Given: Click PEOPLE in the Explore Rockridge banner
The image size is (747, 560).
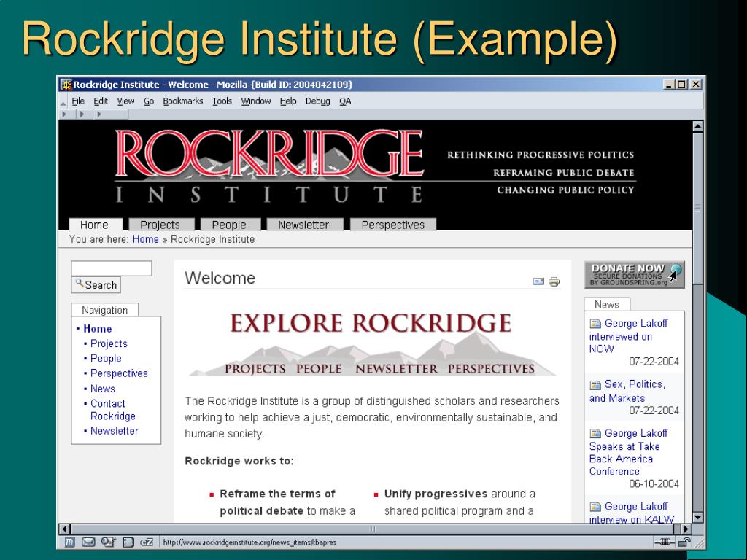Looking at the screenshot, I should pyautogui.click(x=319, y=369).
